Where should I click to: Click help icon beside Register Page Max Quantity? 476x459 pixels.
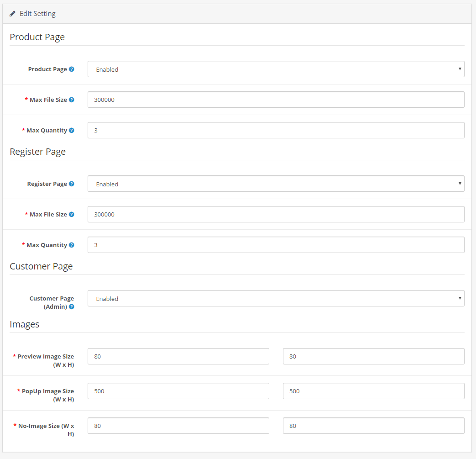click(x=72, y=245)
